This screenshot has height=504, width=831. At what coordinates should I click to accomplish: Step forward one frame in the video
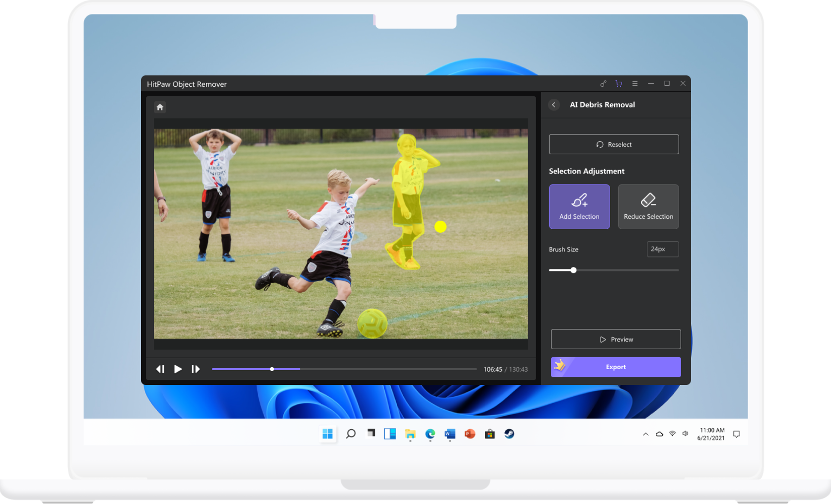pos(196,369)
